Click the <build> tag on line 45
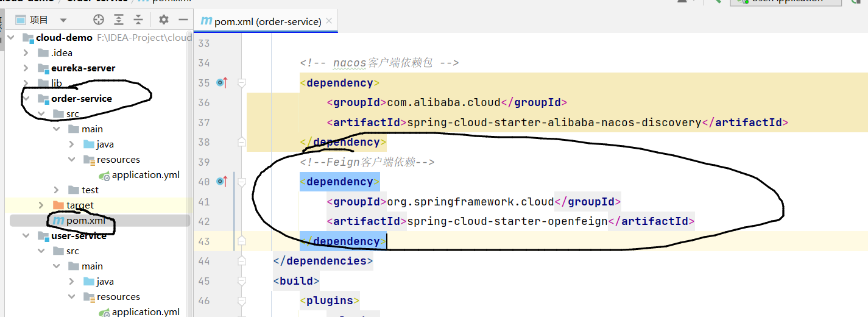The height and width of the screenshot is (317, 868). 296,281
